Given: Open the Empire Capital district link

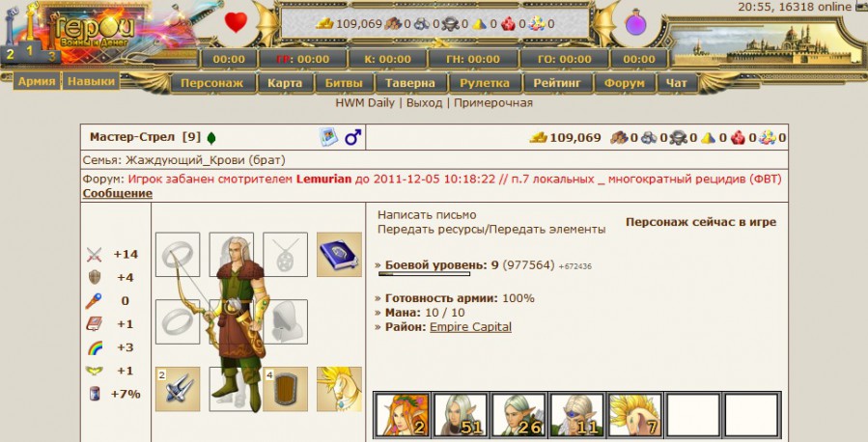Looking at the screenshot, I should click(x=470, y=327).
